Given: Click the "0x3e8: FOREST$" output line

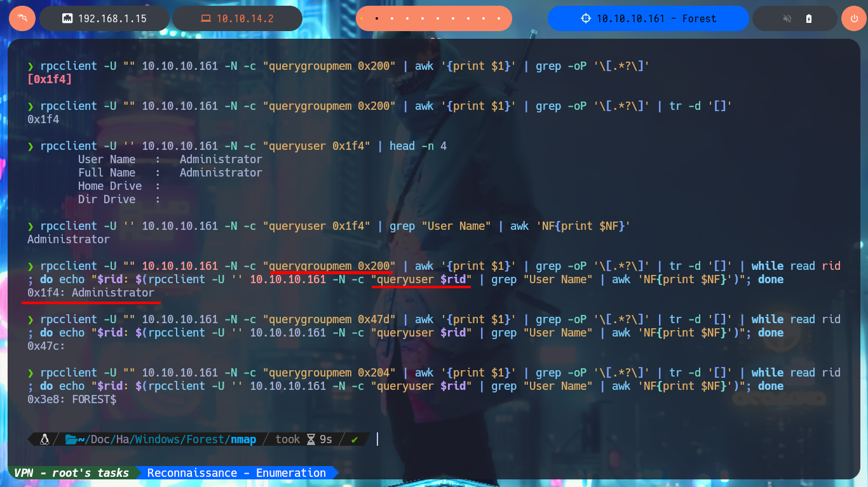Looking at the screenshot, I should (x=72, y=399).
